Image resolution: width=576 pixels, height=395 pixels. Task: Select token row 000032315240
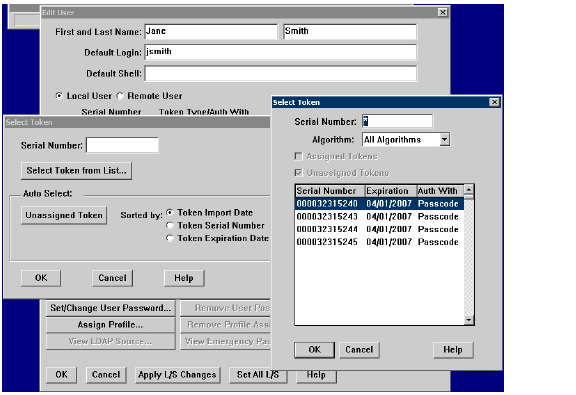click(379, 204)
